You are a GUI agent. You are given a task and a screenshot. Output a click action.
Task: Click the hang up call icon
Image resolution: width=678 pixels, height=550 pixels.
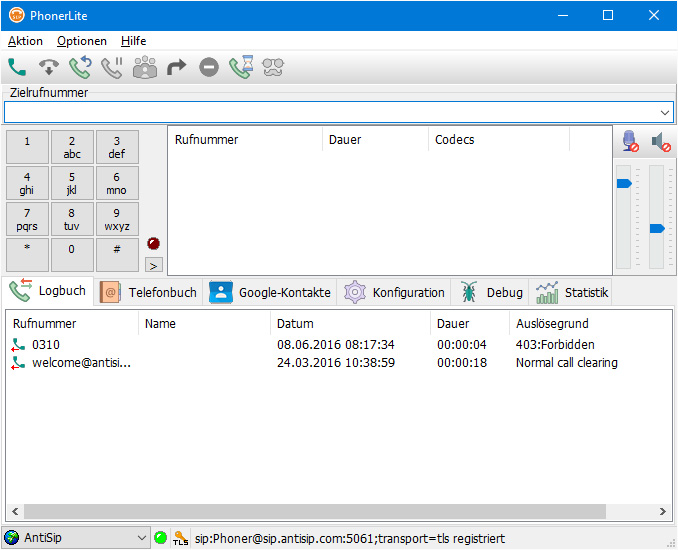[x=49, y=68]
